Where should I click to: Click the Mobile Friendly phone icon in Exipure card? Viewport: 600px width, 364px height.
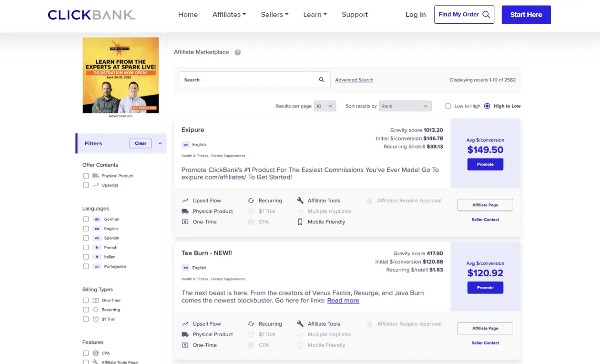point(300,222)
